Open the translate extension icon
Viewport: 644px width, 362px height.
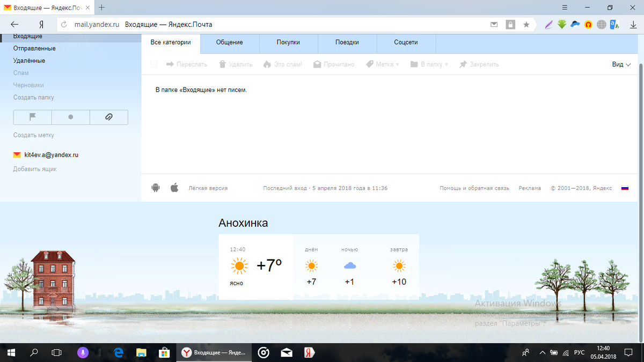click(x=614, y=24)
